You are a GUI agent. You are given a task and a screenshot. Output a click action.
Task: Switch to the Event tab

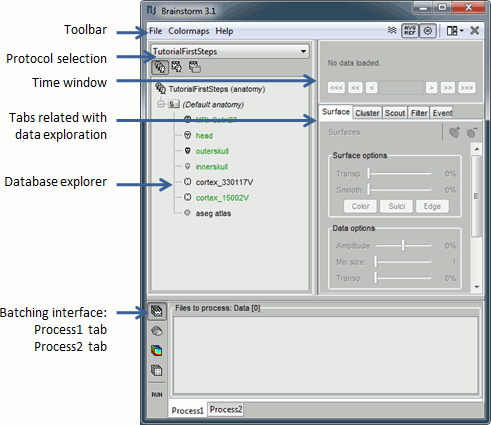point(442,113)
